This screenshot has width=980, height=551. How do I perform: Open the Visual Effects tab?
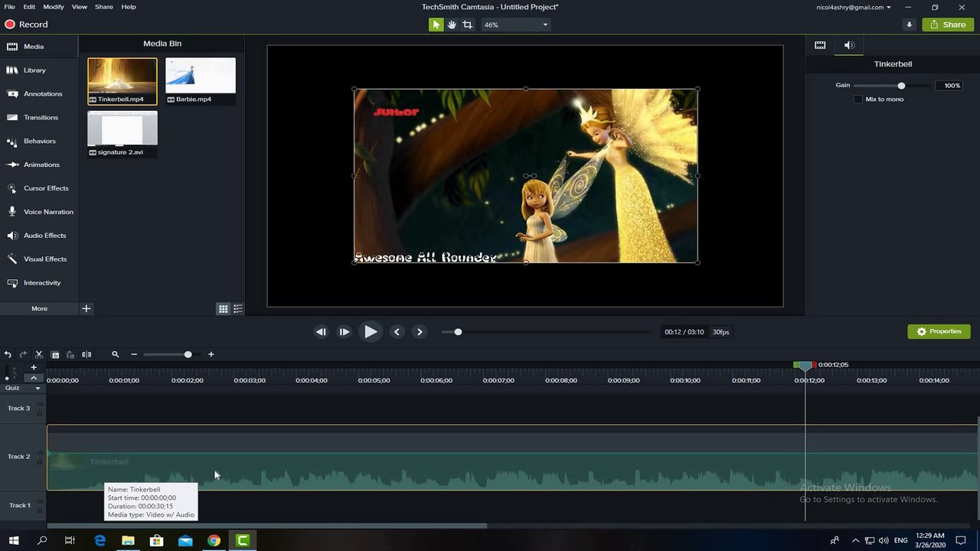[x=39, y=259]
